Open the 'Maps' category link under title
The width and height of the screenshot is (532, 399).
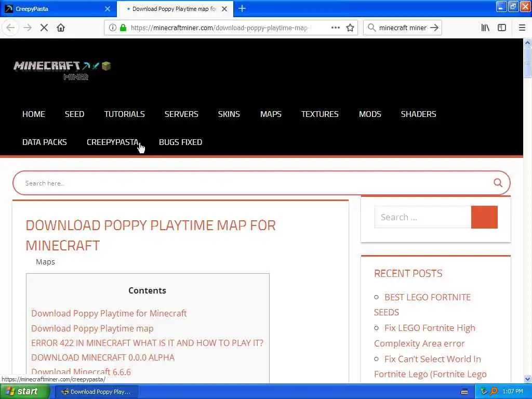tap(45, 262)
